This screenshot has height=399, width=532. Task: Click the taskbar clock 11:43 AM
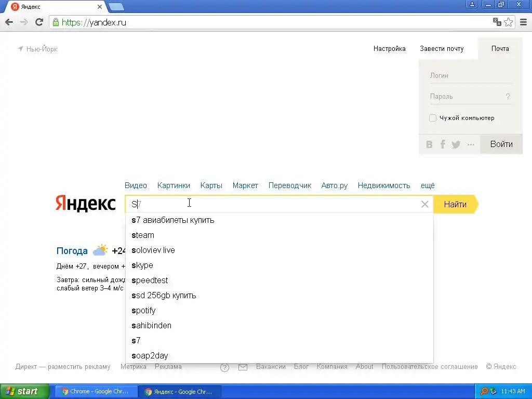513,392
